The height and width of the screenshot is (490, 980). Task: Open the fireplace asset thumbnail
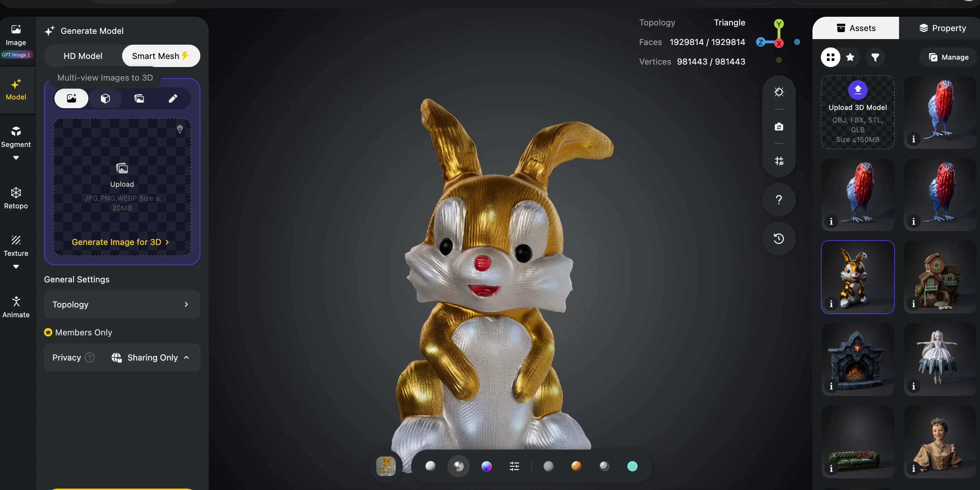click(x=857, y=359)
